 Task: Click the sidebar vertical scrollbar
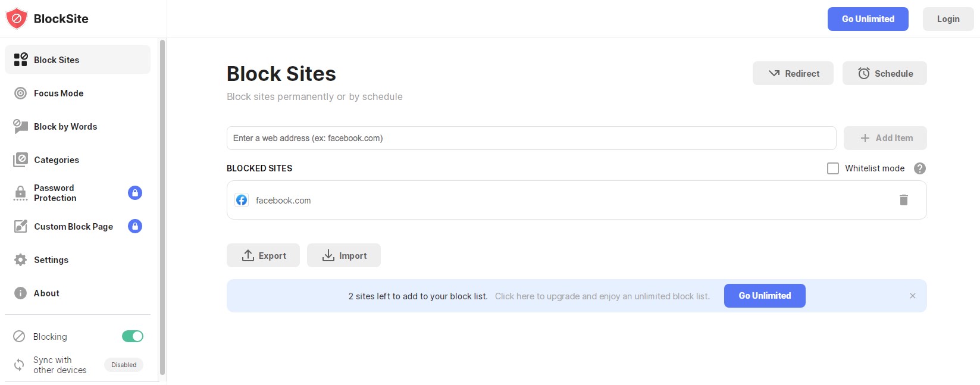point(162,207)
